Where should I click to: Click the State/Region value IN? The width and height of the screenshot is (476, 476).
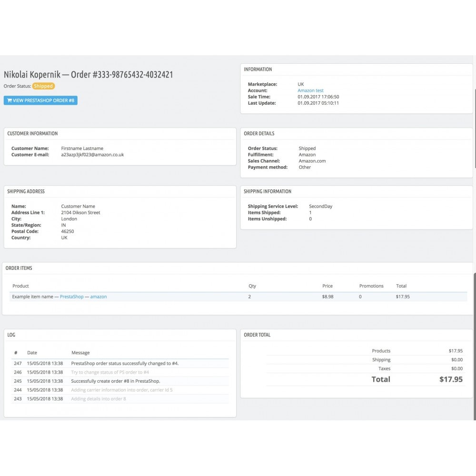(63, 225)
